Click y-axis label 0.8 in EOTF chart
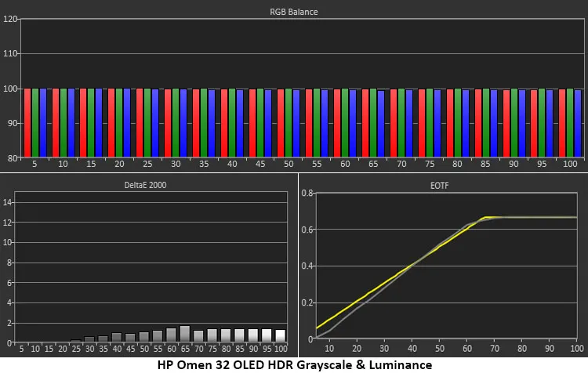 (307, 194)
